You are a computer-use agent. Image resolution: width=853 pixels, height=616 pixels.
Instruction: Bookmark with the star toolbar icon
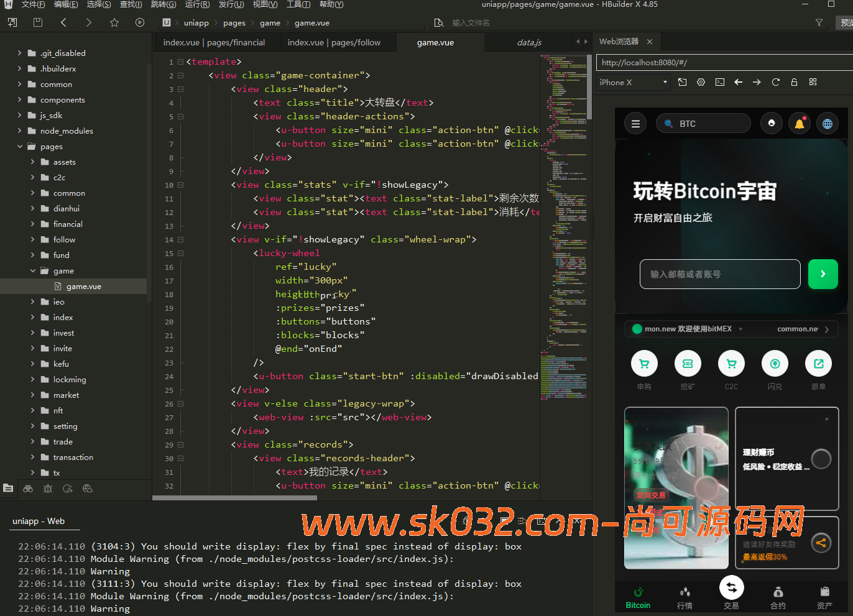114,22
